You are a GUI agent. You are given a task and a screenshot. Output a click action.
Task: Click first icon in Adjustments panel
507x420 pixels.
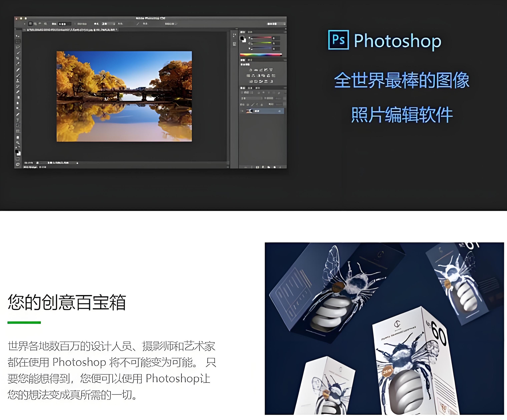click(250, 70)
